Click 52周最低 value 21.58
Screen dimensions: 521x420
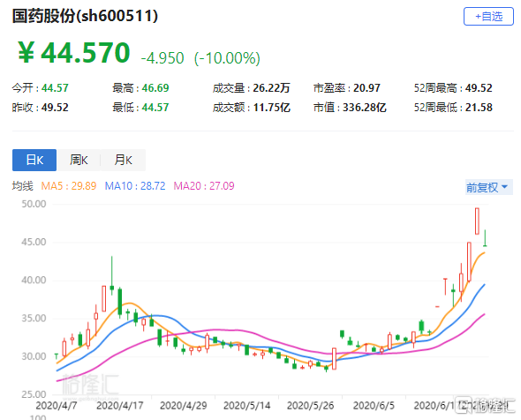tap(479, 108)
